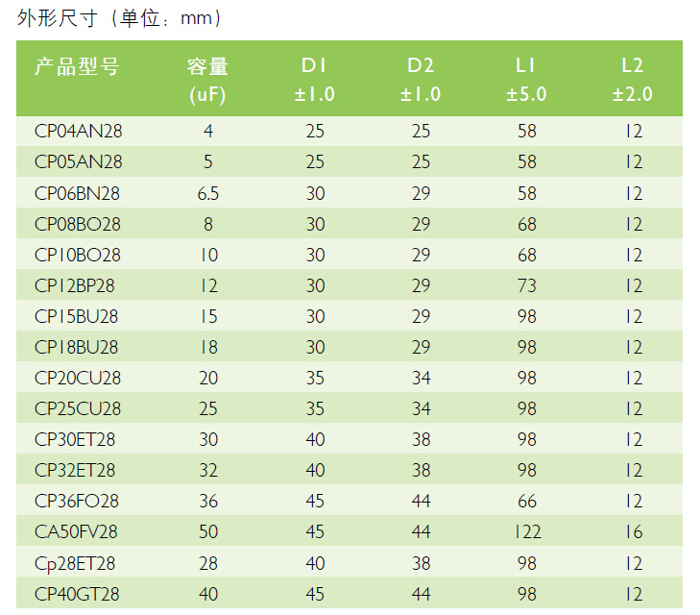
Task: Select the L1 value 122 cell
Action: 526,531
